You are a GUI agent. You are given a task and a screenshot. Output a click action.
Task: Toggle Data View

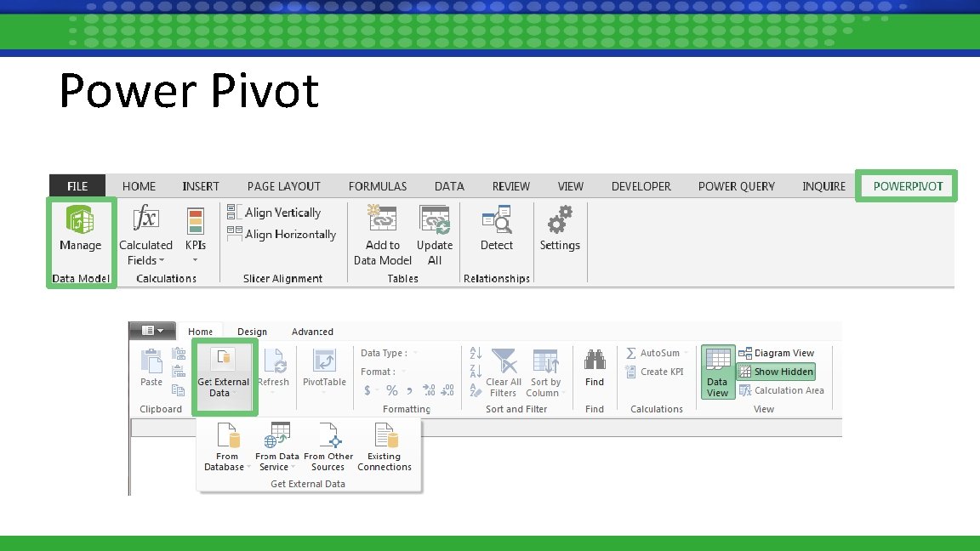717,372
